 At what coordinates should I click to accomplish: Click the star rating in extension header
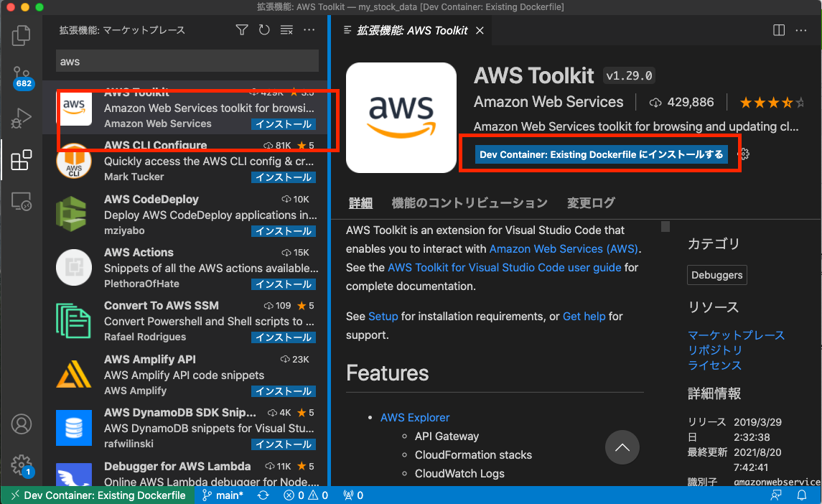click(x=772, y=102)
